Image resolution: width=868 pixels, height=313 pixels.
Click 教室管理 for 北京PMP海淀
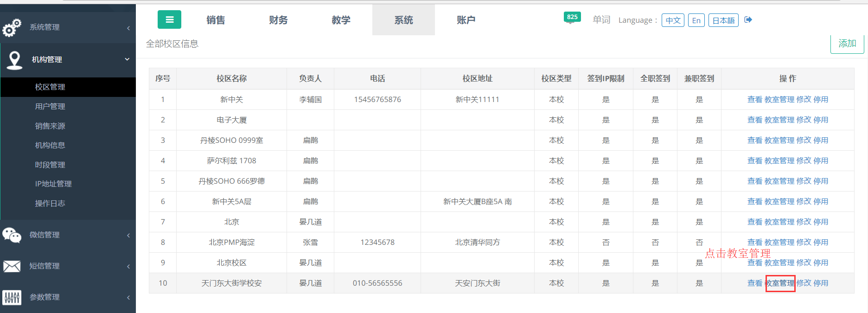tap(779, 243)
